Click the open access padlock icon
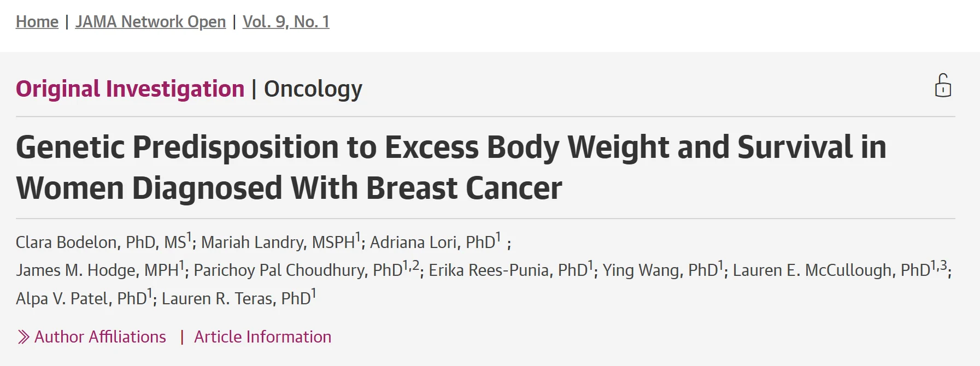The height and width of the screenshot is (366, 980). click(x=942, y=86)
